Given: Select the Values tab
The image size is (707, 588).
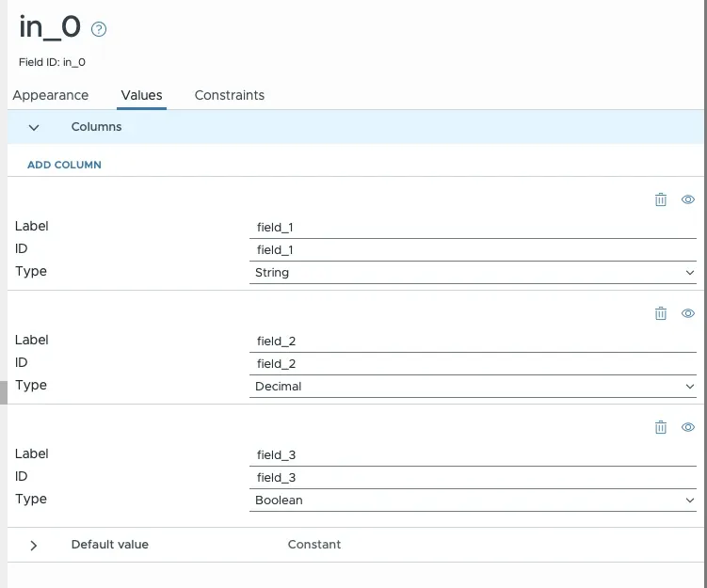Looking at the screenshot, I should [x=141, y=95].
